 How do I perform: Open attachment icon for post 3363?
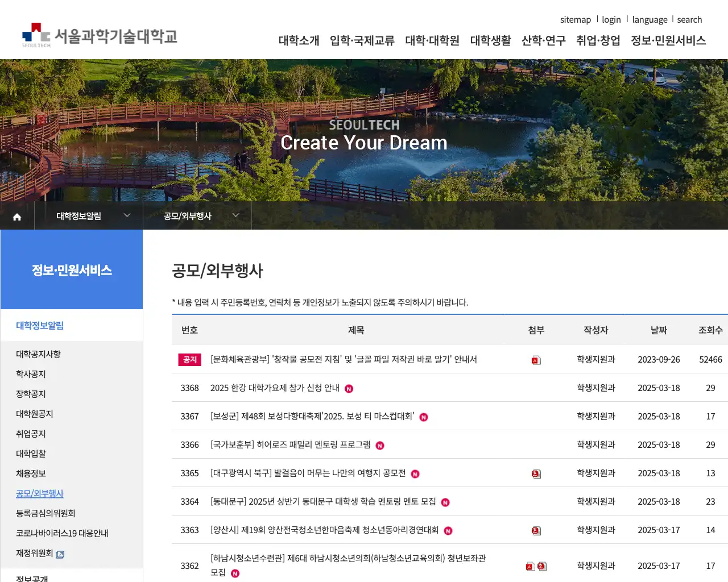536,531
